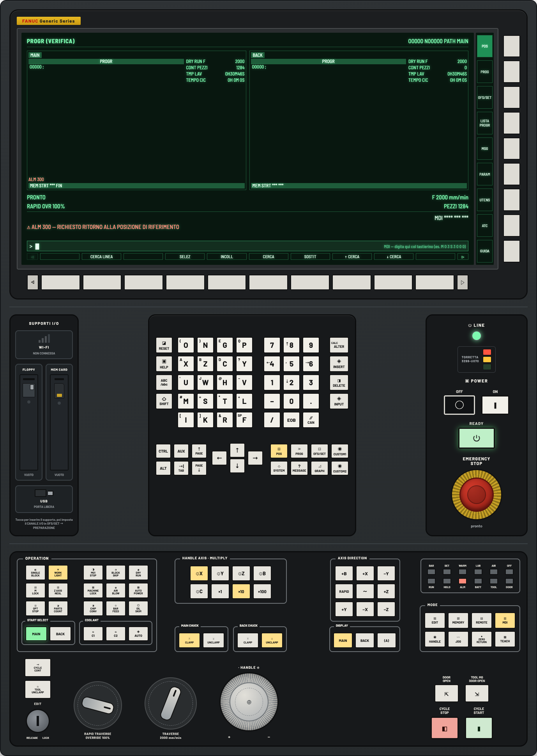Hit the SHIFT key
This screenshot has height=756, width=537.
point(164,401)
